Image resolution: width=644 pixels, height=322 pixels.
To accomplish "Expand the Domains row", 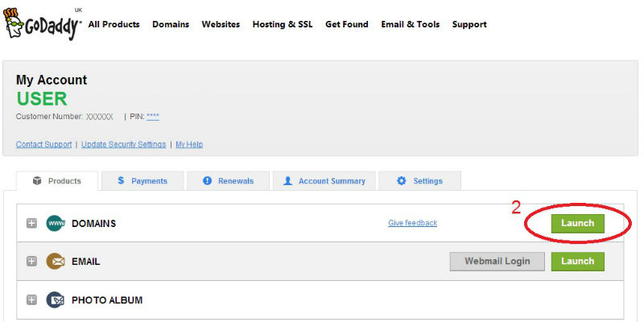I will (x=31, y=224).
